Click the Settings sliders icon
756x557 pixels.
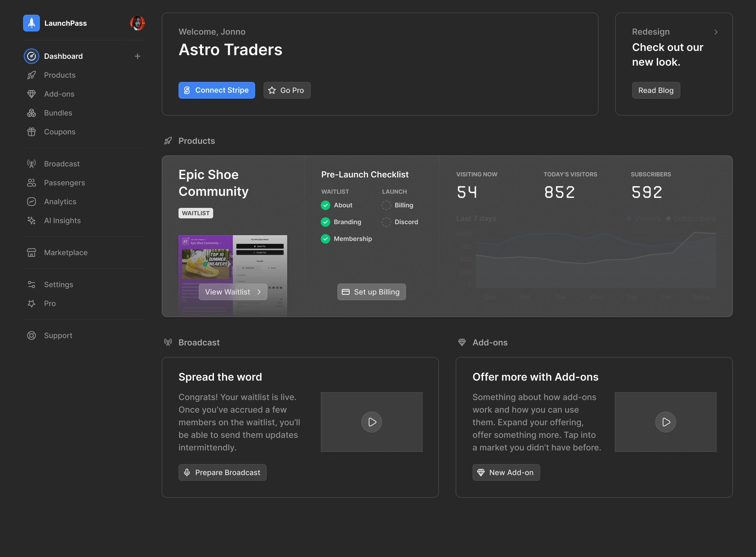coord(31,284)
